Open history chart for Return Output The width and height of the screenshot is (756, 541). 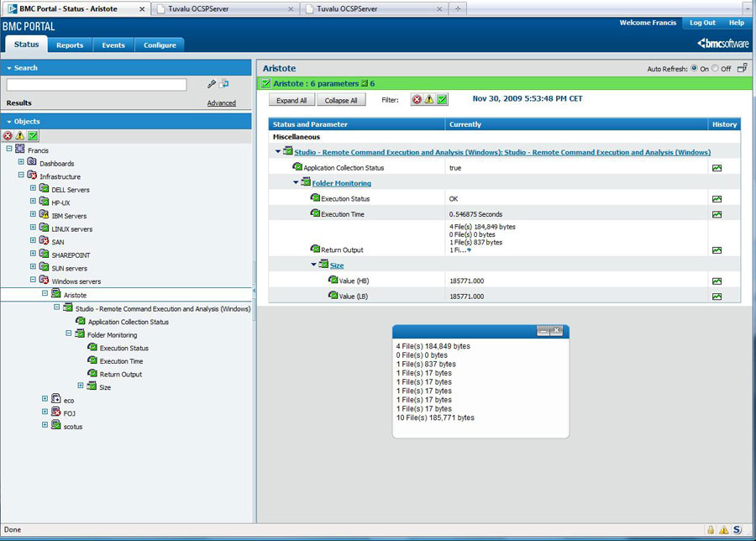pos(717,249)
